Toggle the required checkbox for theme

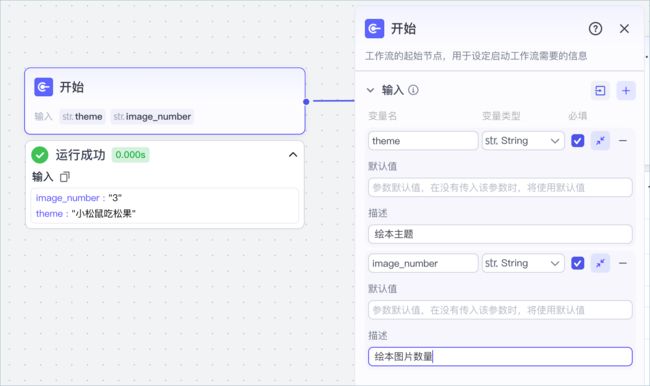(x=577, y=141)
